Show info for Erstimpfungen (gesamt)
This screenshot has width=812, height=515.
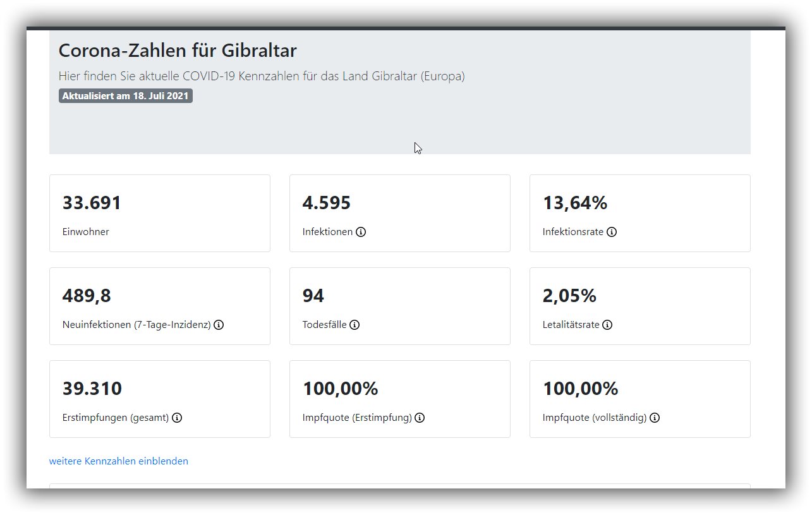click(177, 418)
